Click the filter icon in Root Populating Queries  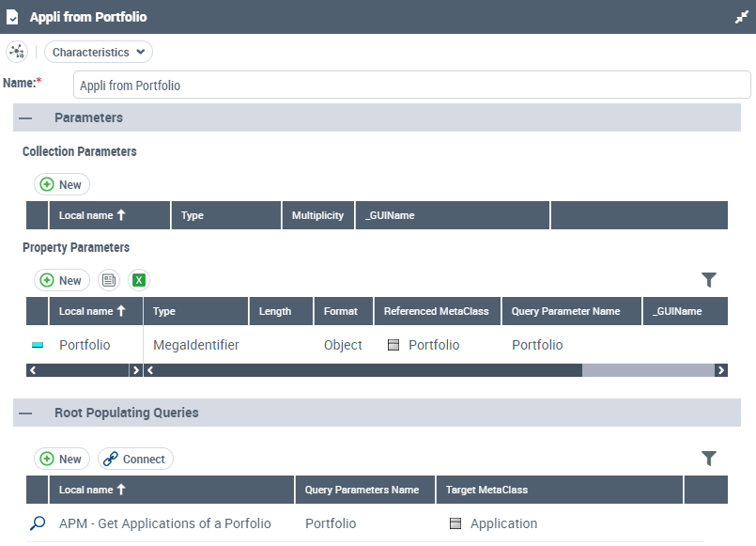(x=709, y=459)
